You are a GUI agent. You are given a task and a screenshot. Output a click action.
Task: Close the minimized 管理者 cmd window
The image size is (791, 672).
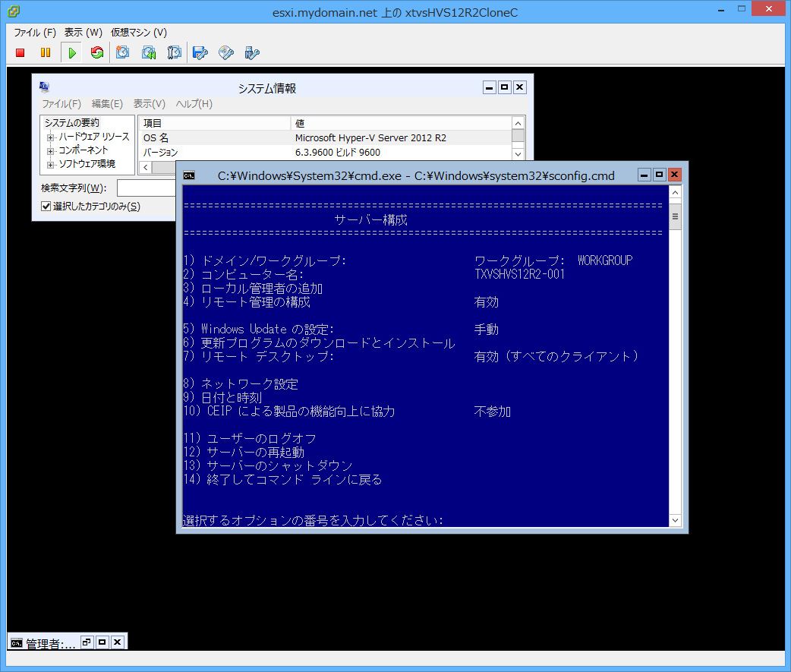tap(117, 642)
